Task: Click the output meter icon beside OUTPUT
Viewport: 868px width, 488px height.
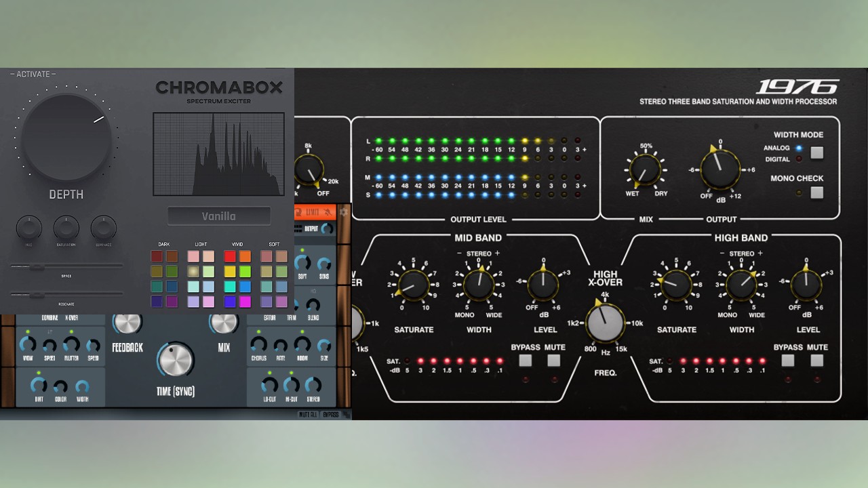Action: click(298, 229)
